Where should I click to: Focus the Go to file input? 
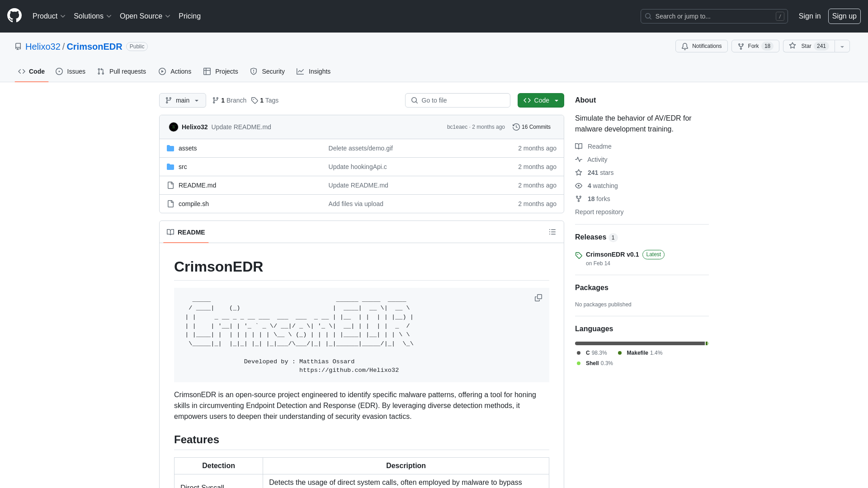(458, 100)
